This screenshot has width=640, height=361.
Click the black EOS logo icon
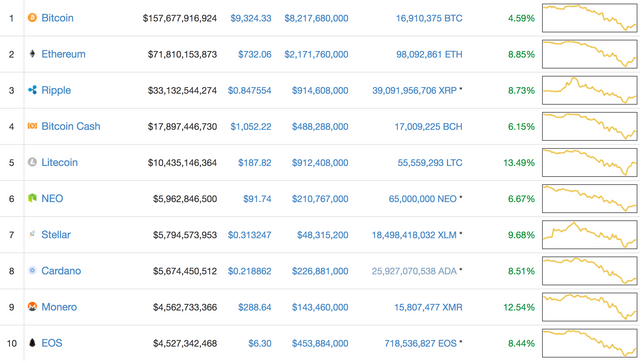[x=32, y=343]
